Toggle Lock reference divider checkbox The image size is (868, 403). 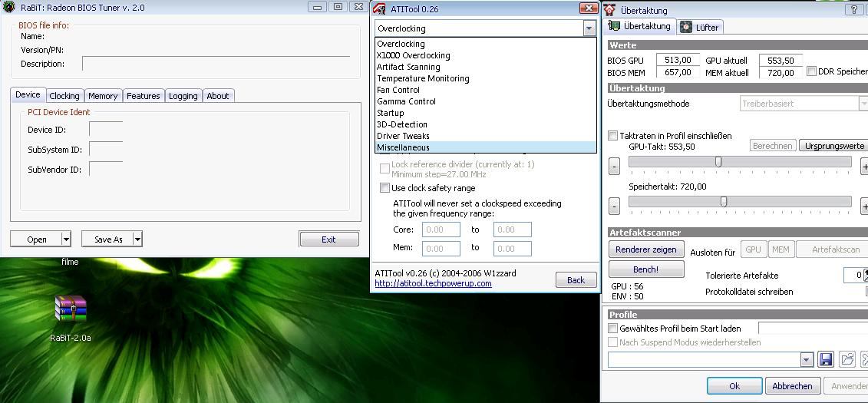pyautogui.click(x=384, y=168)
